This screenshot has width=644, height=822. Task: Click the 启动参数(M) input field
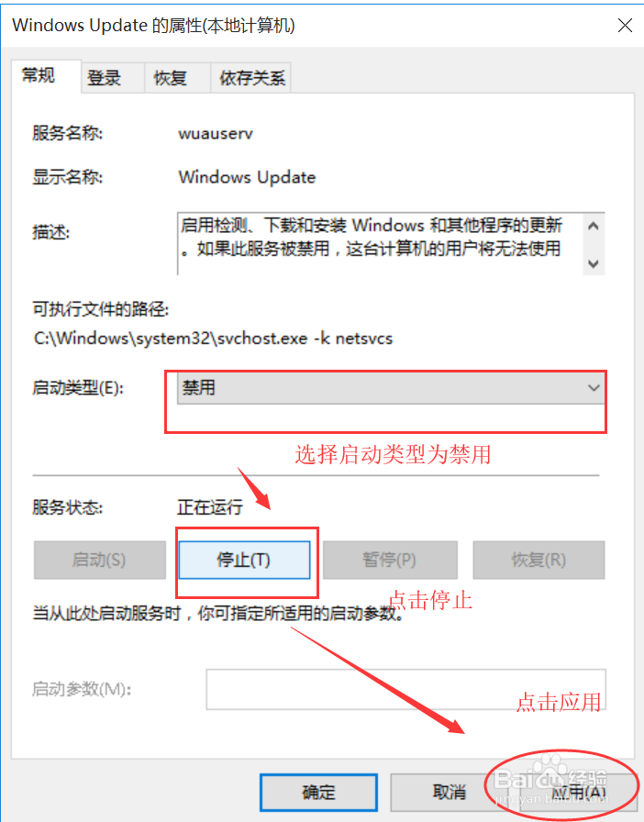405,689
